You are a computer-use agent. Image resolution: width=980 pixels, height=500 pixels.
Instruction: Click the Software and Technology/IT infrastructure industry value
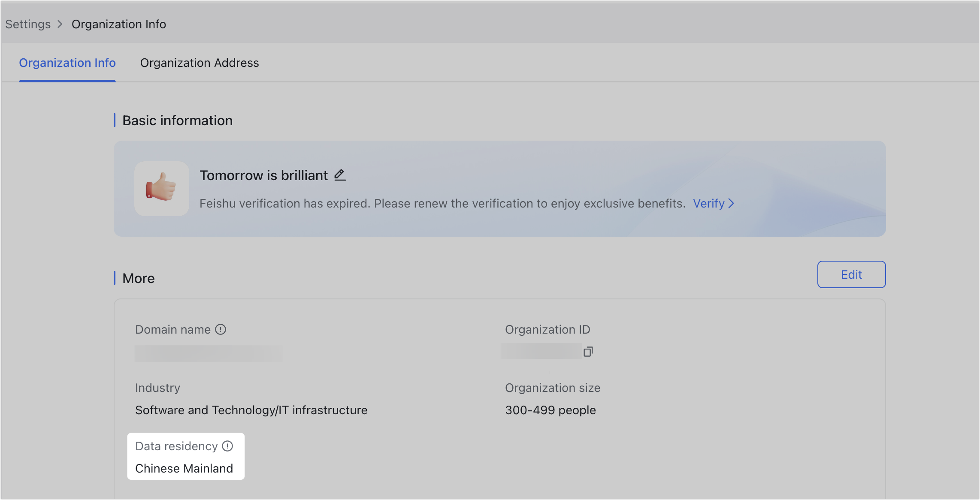click(x=251, y=410)
